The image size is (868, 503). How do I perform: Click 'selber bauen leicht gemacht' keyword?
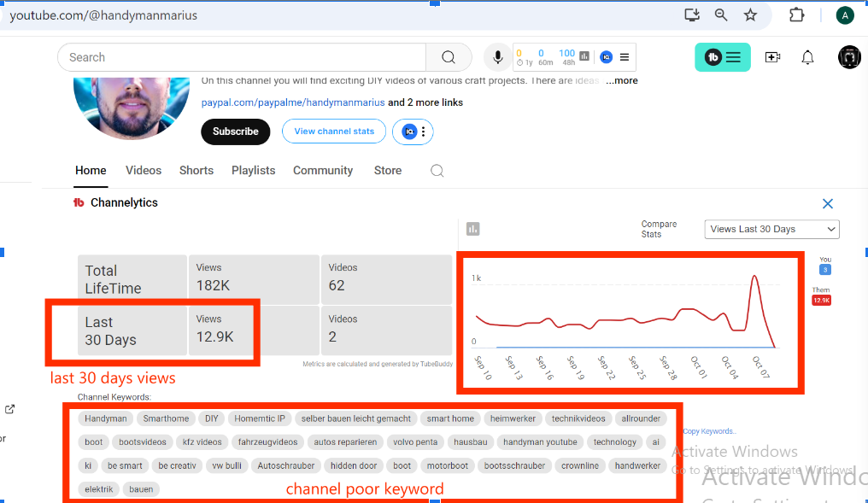tap(356, 419)
